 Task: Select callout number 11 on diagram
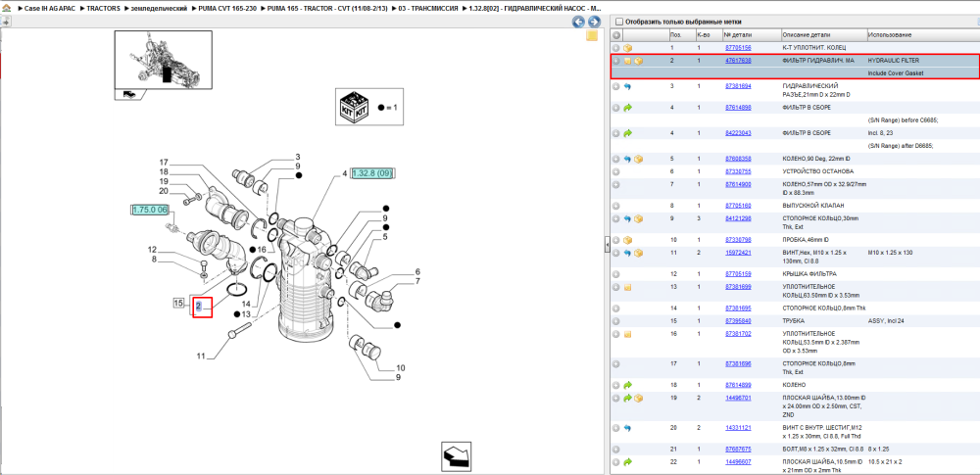(201, 356)
